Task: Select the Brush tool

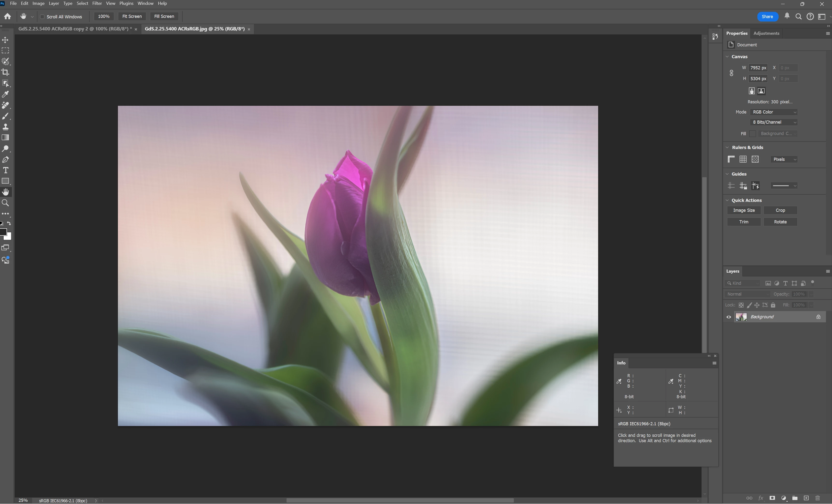Action: tap(5, 116)
